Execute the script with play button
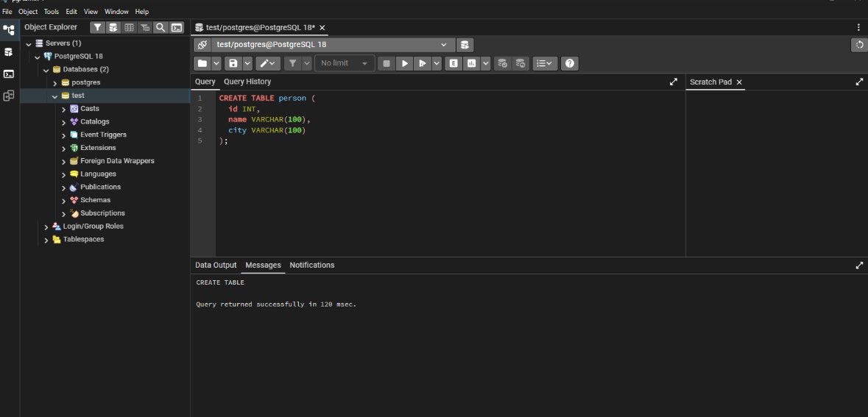This screenshot has width=868, height=417. 405,63
